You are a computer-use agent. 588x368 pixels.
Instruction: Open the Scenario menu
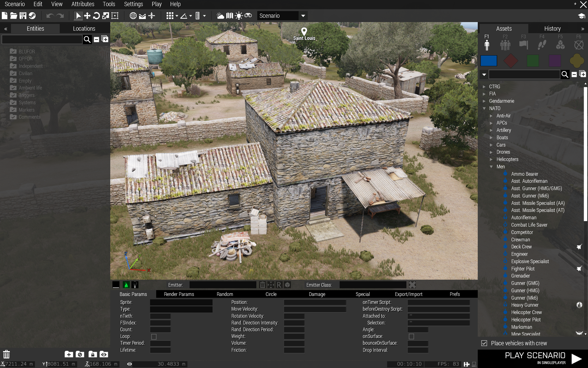coord(15,4)
